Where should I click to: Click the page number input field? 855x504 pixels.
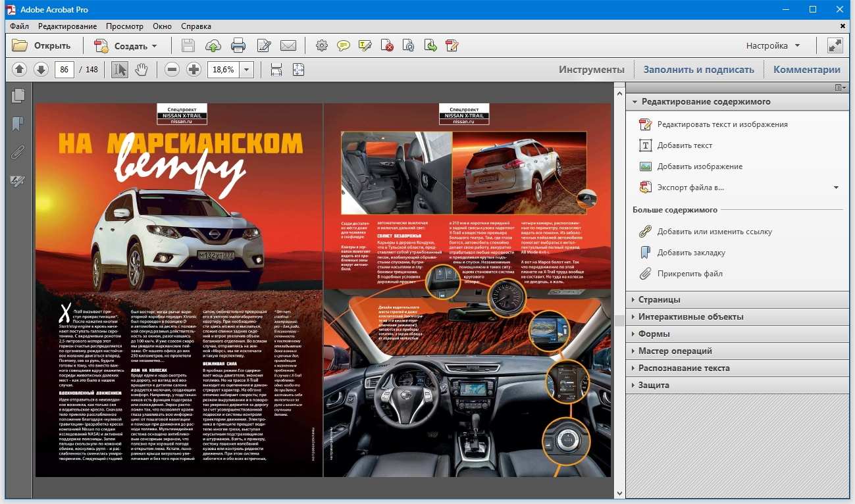[x=65, y=70]
